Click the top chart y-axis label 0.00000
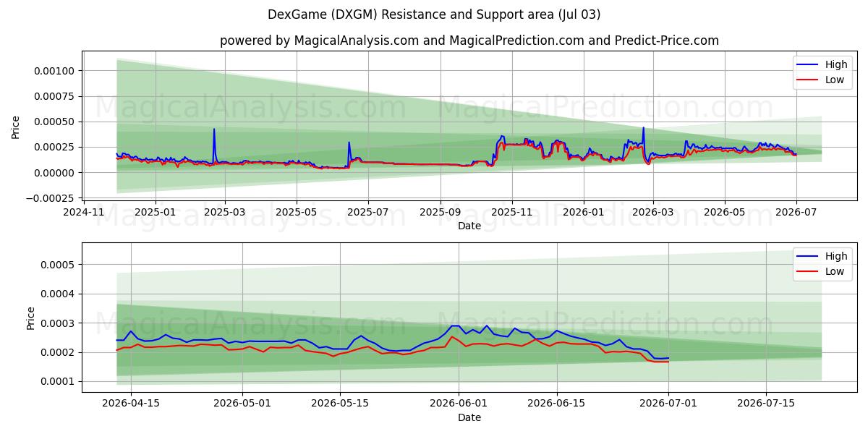 pos(54,173)
